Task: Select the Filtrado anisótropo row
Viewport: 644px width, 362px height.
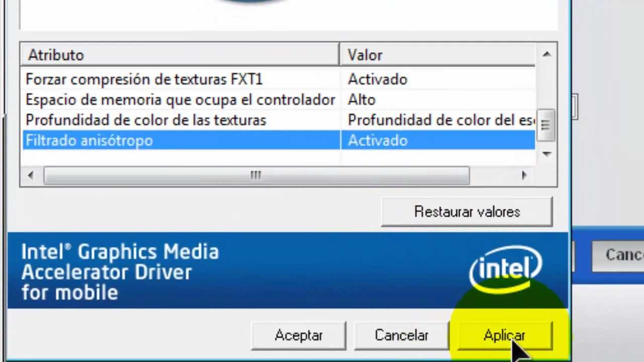Action: pyautogui.click(x=280, y=140)
